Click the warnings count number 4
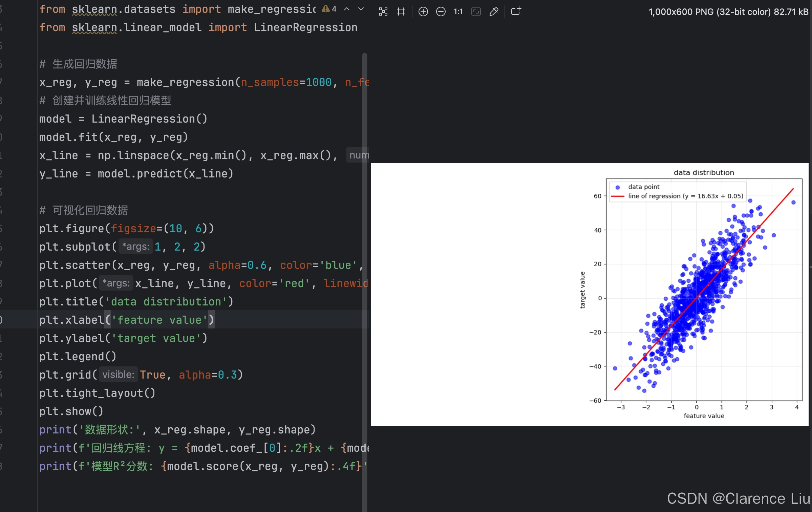 (x=334, y=9)
